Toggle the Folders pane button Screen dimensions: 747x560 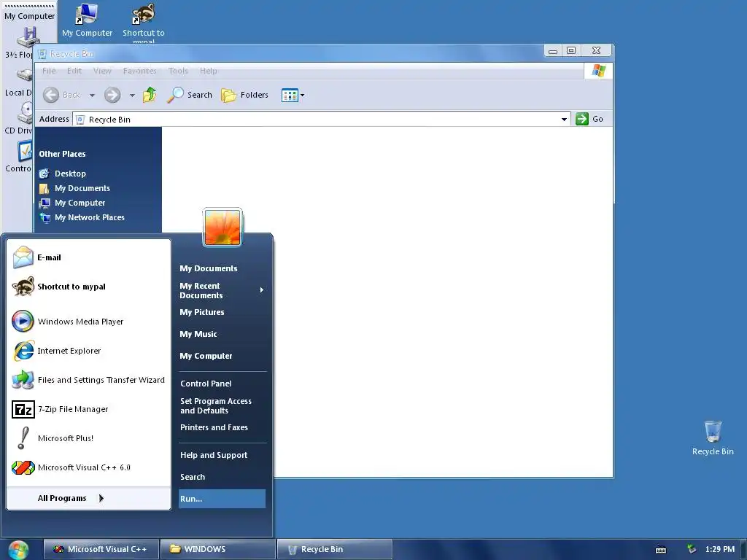(245, 95)
